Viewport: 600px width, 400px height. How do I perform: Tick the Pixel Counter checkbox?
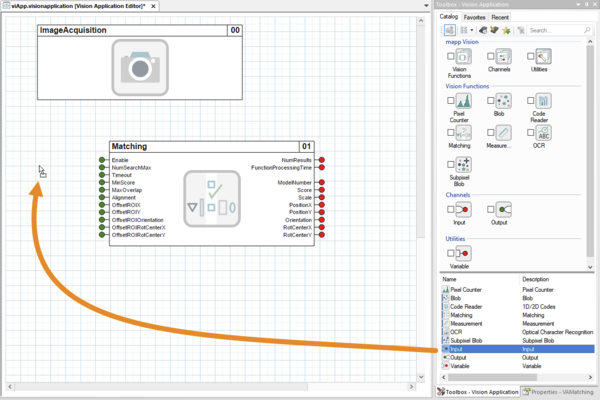451,101
